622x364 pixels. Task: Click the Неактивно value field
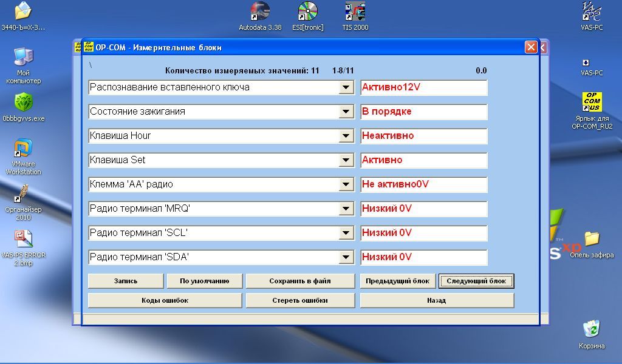(423, 136)
